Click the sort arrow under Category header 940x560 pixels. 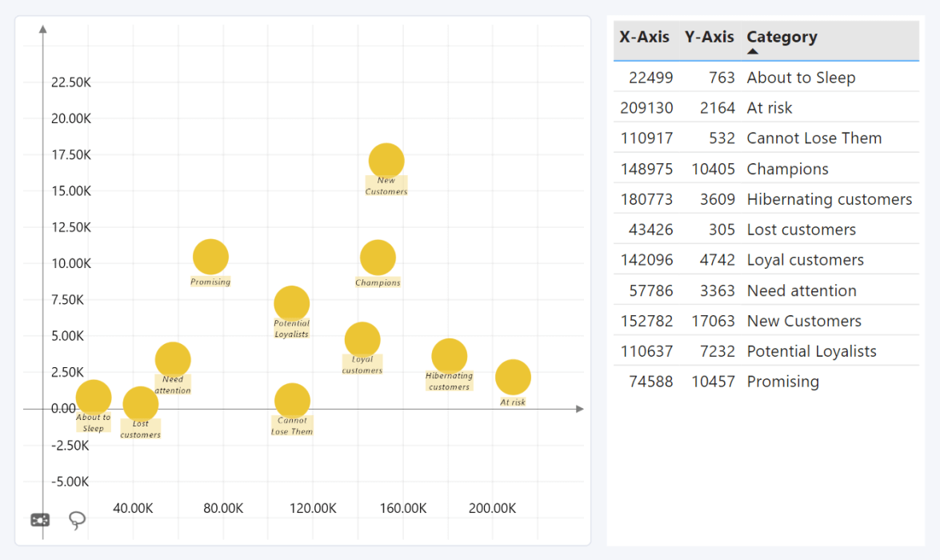(752, 52)
